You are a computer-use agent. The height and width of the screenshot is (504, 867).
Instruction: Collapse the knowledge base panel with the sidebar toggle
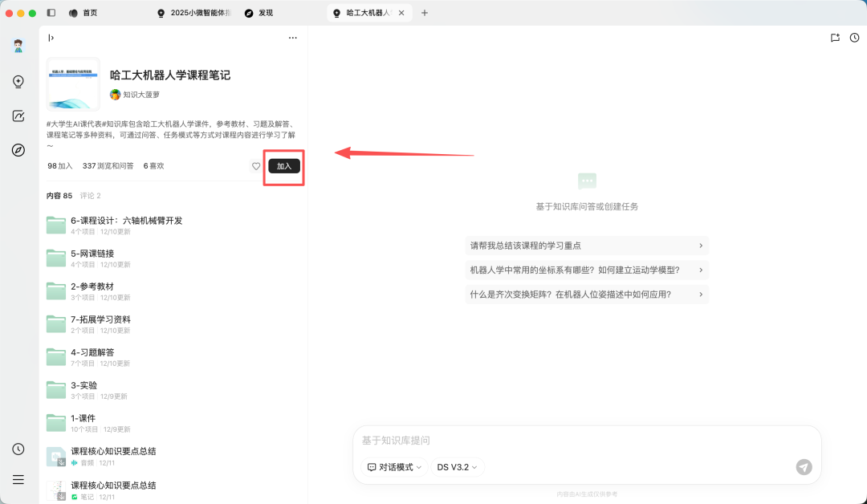[x=51, y=37]
